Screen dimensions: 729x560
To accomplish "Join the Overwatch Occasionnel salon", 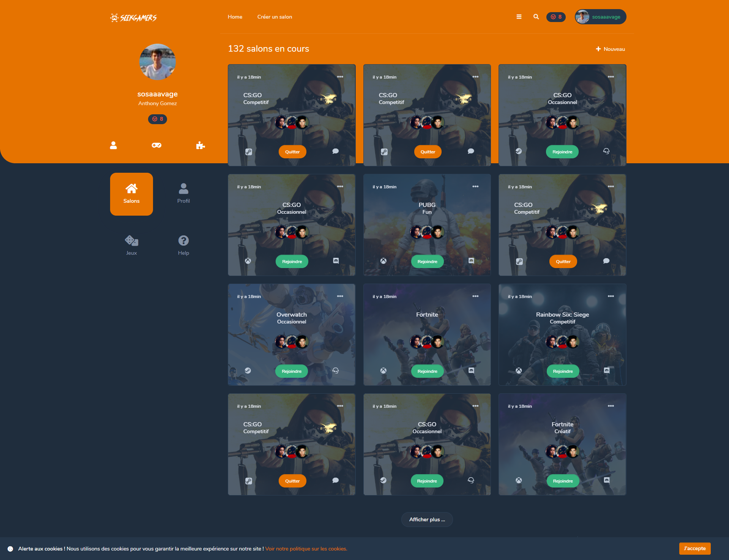I will coord(292,371).
